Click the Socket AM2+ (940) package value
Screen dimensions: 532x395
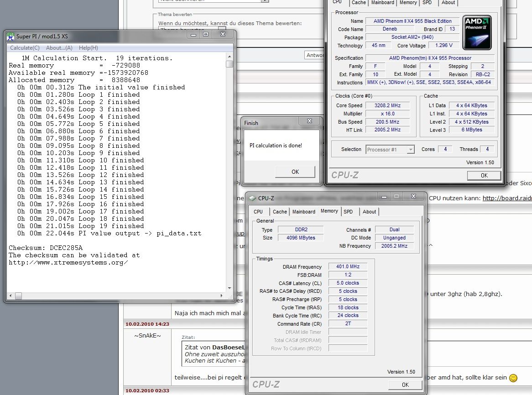pyautogui.click(x=412, y=37)
